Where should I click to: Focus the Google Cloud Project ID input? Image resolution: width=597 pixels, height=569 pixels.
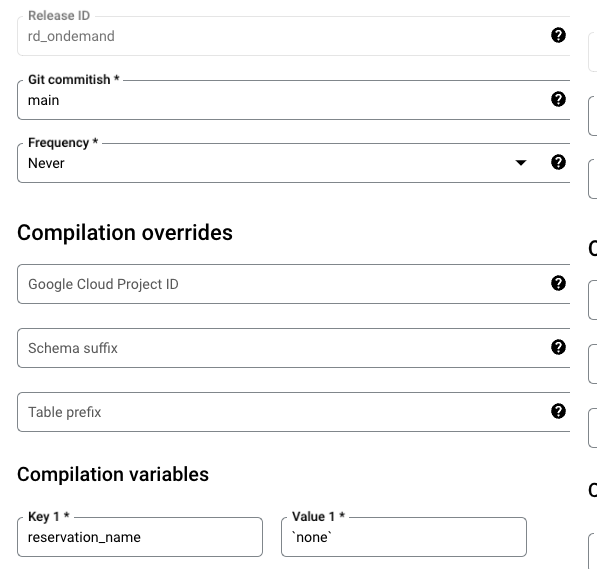[294, 284]
